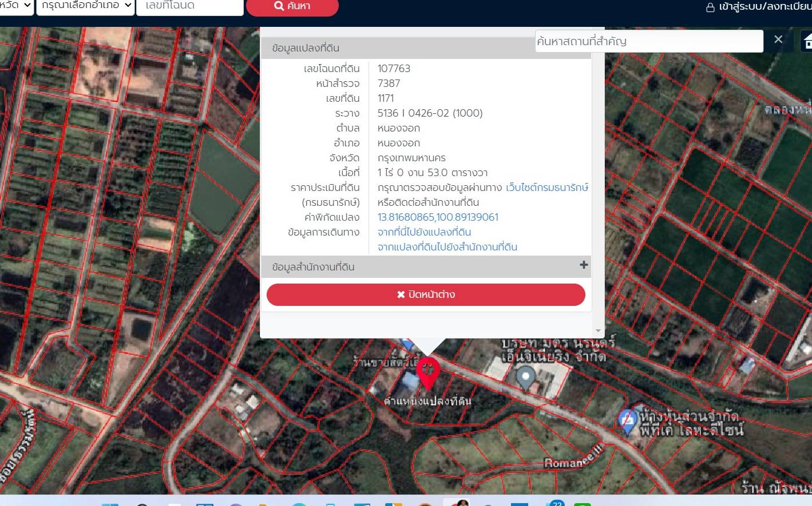Click the popup scrollbar down arrow

click(598, 330)
